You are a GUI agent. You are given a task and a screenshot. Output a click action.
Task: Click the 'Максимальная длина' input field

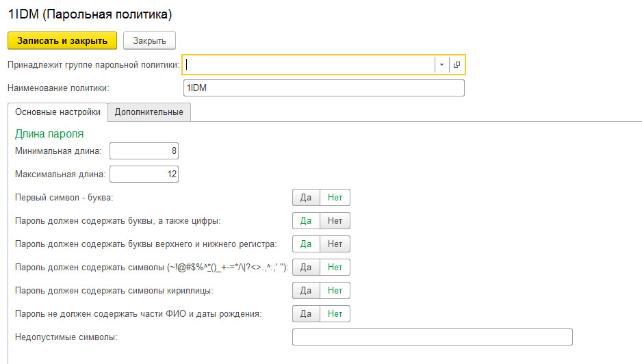144,174
